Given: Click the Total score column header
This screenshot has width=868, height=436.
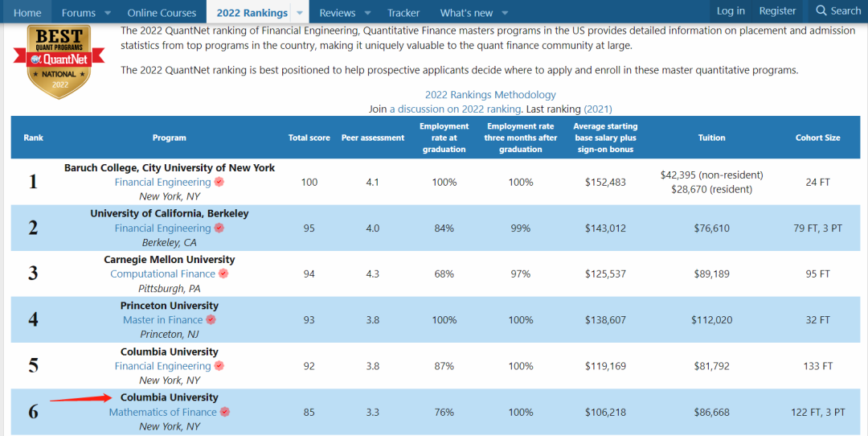Looking at the screenshot, I should pos(309,138).
